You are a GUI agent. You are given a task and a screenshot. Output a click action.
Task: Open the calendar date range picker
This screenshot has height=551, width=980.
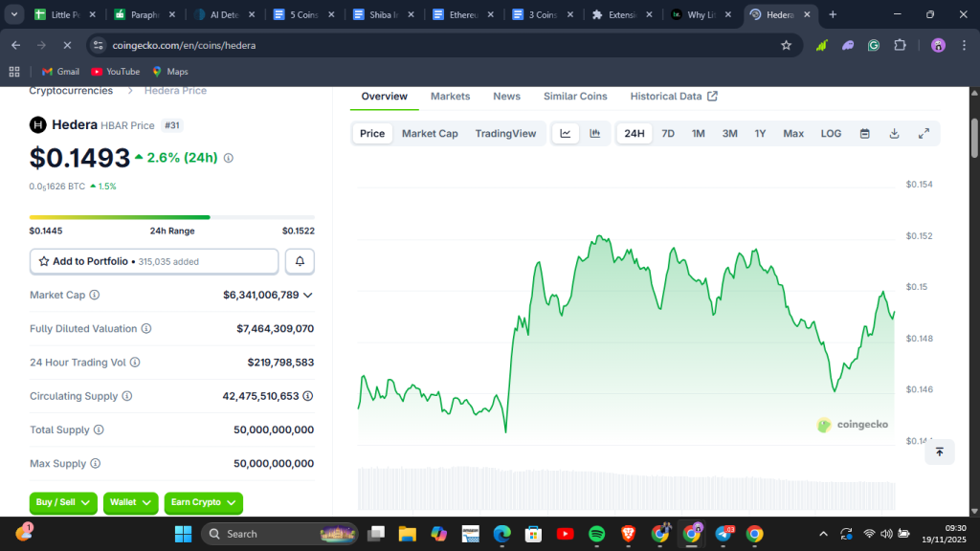point(864,134)
